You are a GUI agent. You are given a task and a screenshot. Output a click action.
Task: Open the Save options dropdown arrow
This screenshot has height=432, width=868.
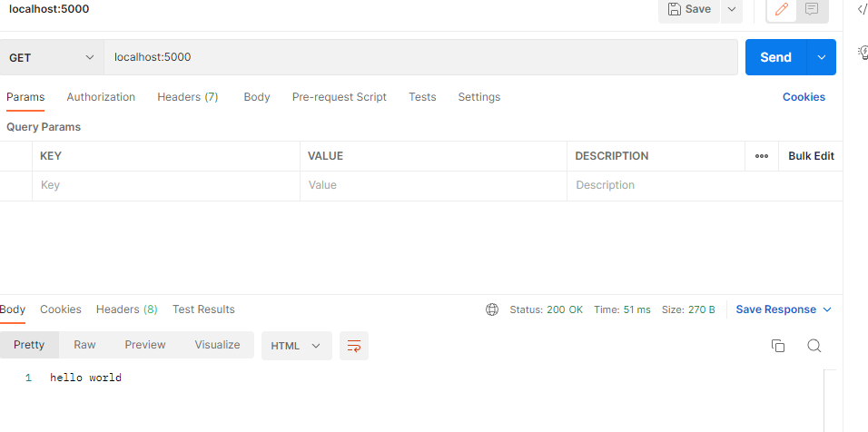pyautogui.click(x=731, y=9)
